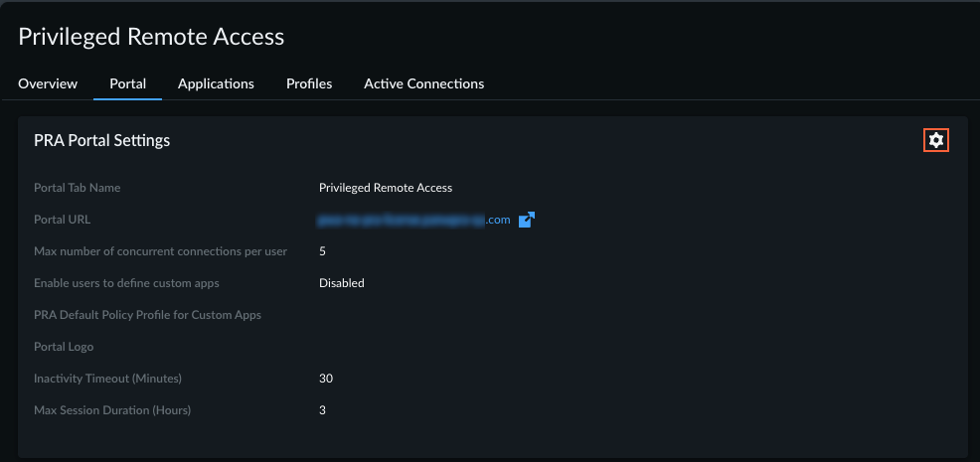Click PRA Default Policy Profile for Custom Apps
Image resolution: width=980 pixels, height=462 pixels.
(147, 315)
